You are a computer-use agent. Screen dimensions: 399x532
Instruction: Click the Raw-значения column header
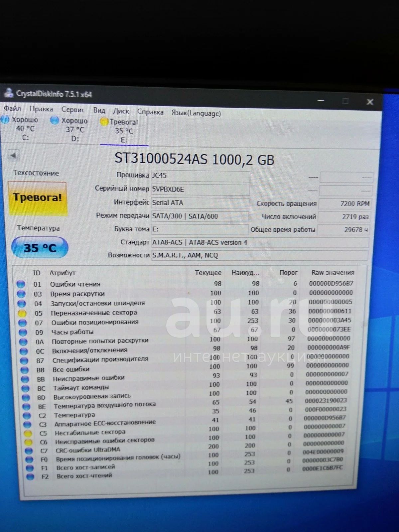pos(332,272)
